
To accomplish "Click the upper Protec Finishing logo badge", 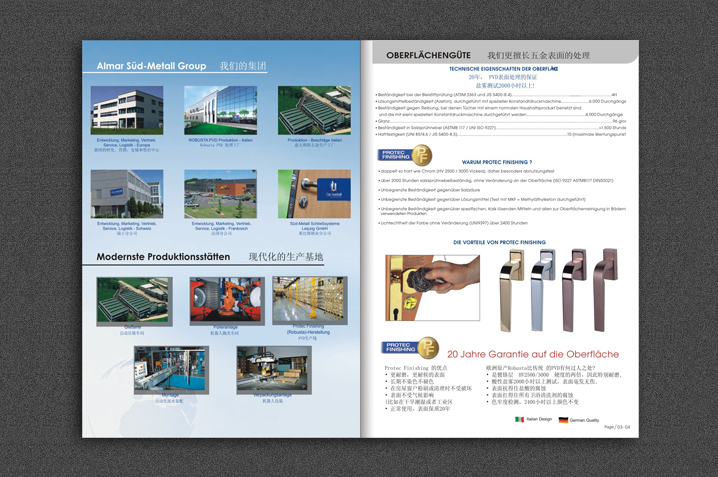I will pos(405,155).
